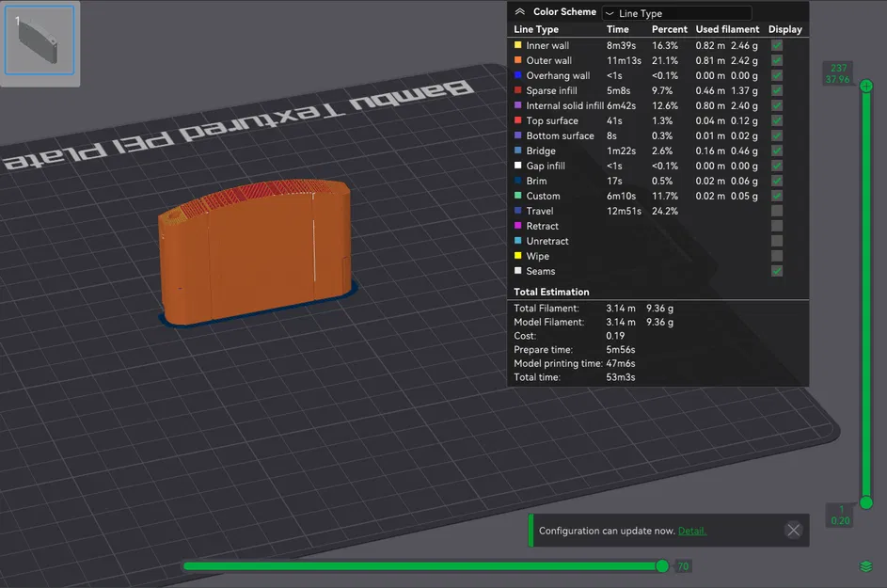
Task: Click the Used filament column header
Action: (727, 29)
